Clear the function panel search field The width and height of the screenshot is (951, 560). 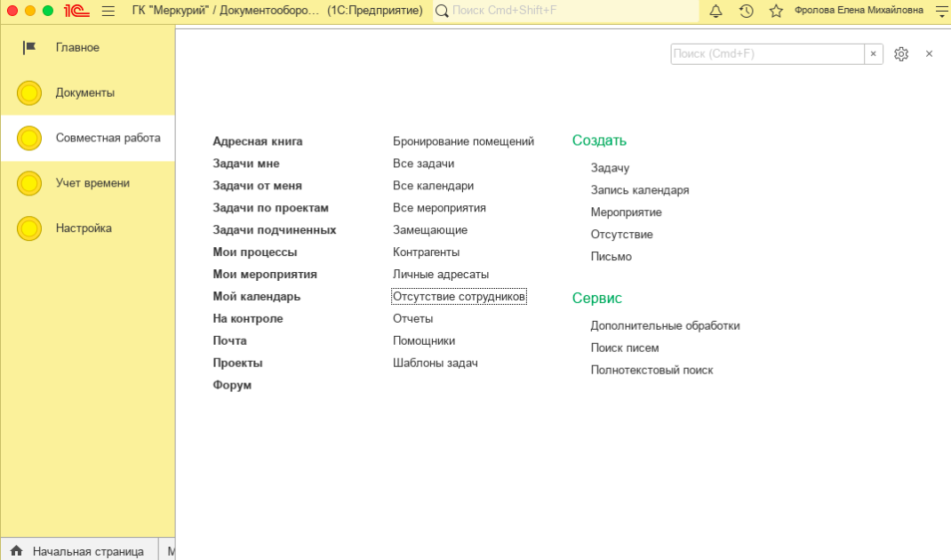point(873,54)
